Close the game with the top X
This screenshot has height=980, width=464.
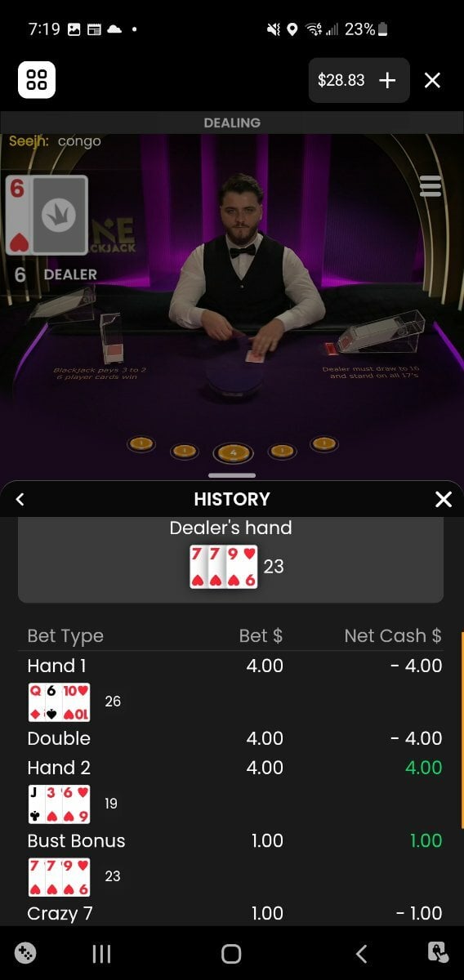[433, 80]
